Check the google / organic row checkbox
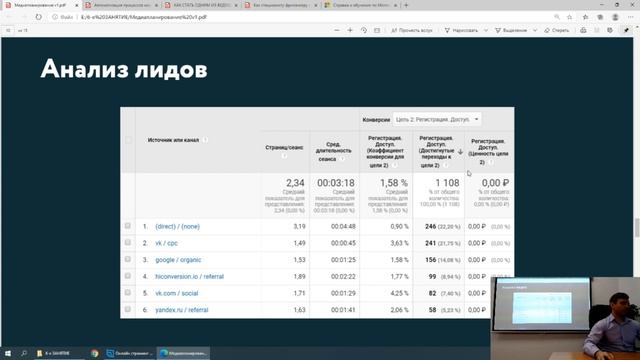The height and width of the screenshot is (360, 640). [x=128, y=259]
